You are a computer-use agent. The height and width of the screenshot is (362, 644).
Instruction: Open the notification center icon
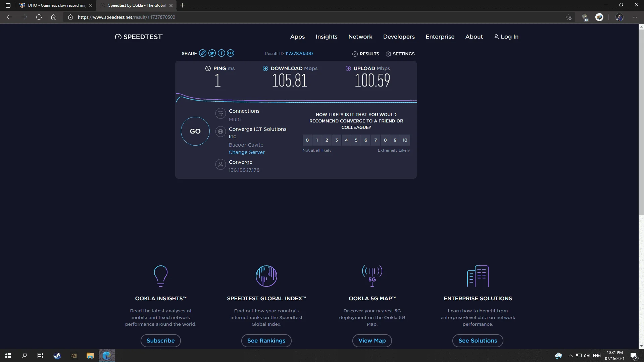634,356
